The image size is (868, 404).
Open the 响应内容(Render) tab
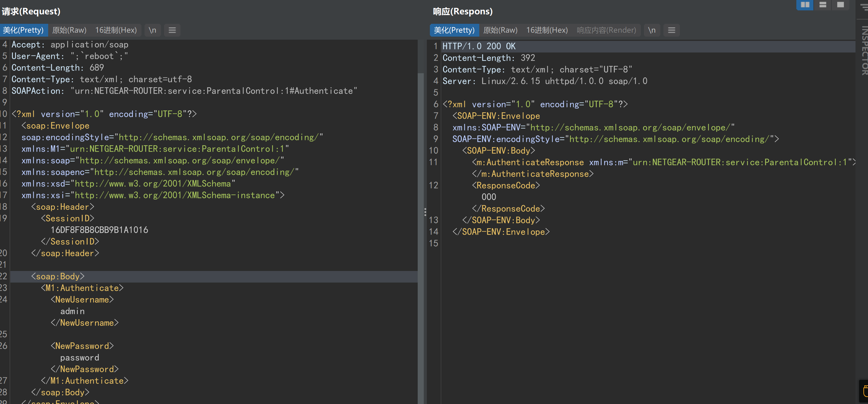(606, 30)
